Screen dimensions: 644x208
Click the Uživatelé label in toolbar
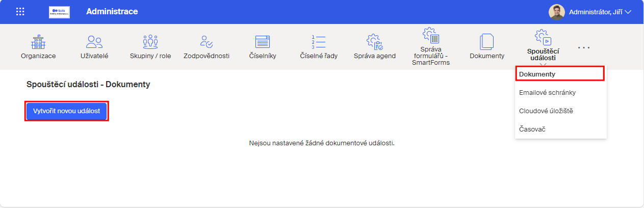(94, 56)
